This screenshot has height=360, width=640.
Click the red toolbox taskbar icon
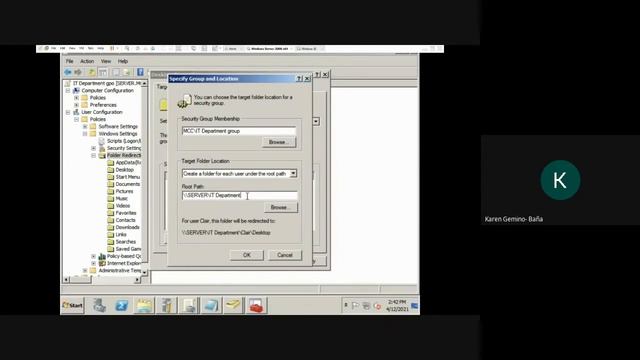256,305
